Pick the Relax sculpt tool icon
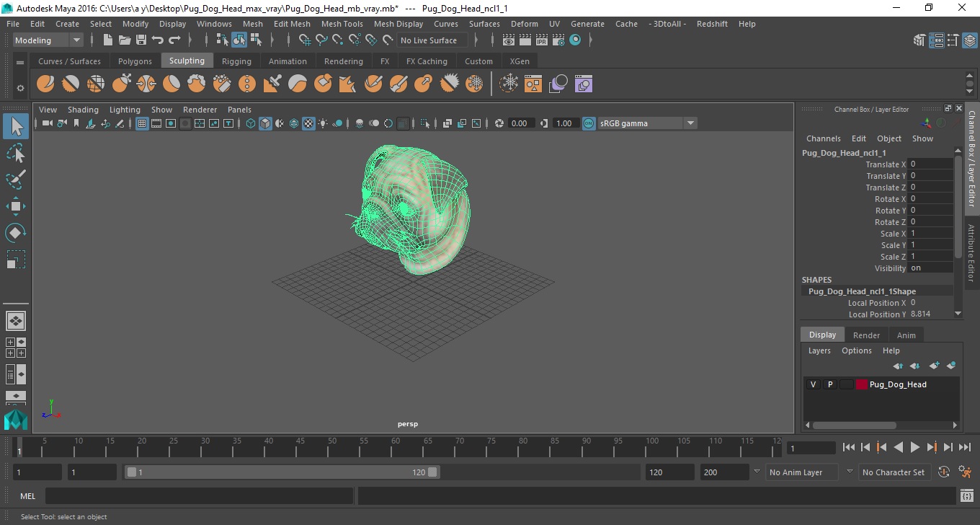 [x=96, y=84]
